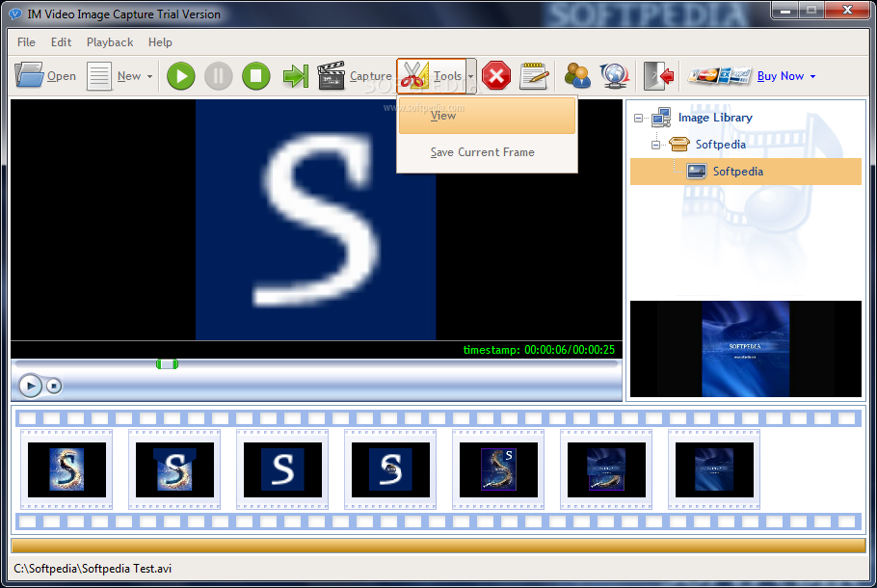Image resolution: width=877 pixels, height=588 pixels.
Task: Select highlighted Softpedia image item
Action: click(x=746, y=172)
